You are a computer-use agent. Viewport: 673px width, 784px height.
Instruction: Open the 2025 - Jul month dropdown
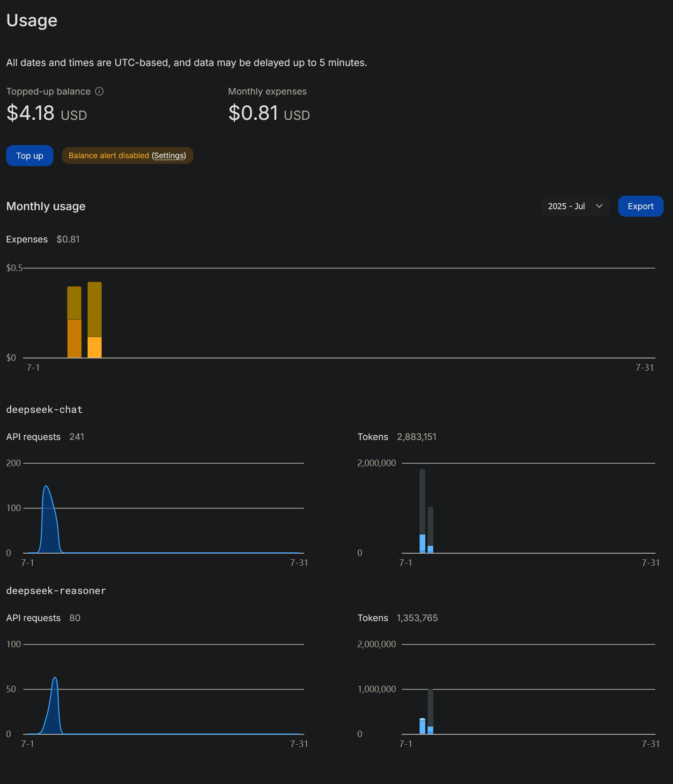575,206
